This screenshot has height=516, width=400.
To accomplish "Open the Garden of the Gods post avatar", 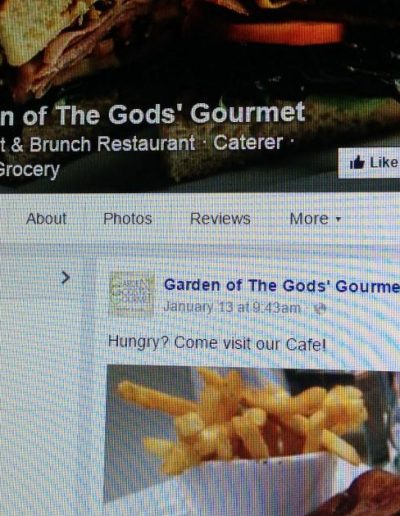I will click(132, 293).
